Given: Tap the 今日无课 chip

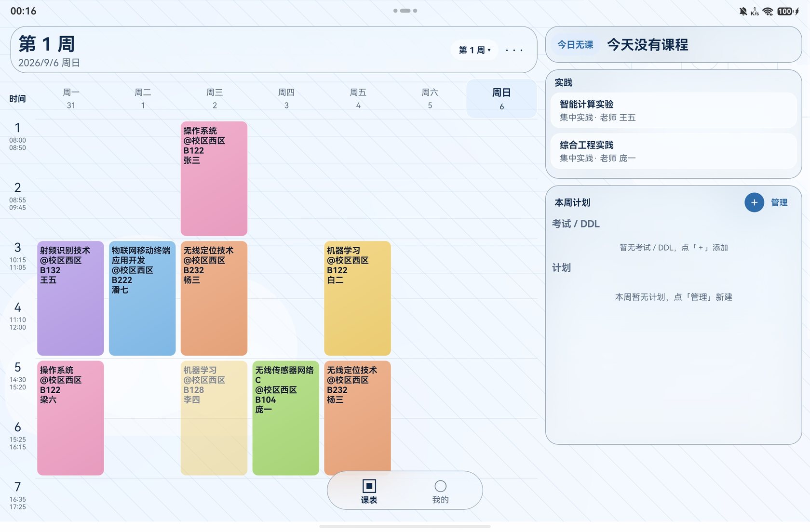Looking at the screenshot, I should [575, 45].
